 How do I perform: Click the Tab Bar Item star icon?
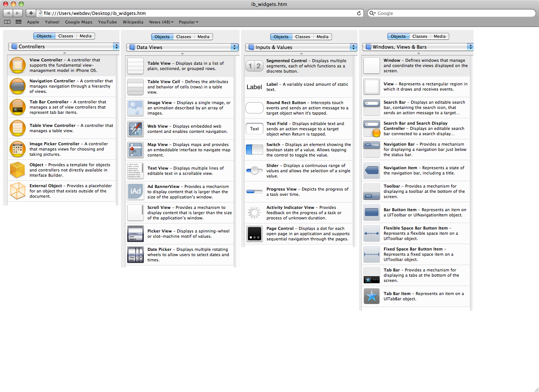tap(372, 296)
